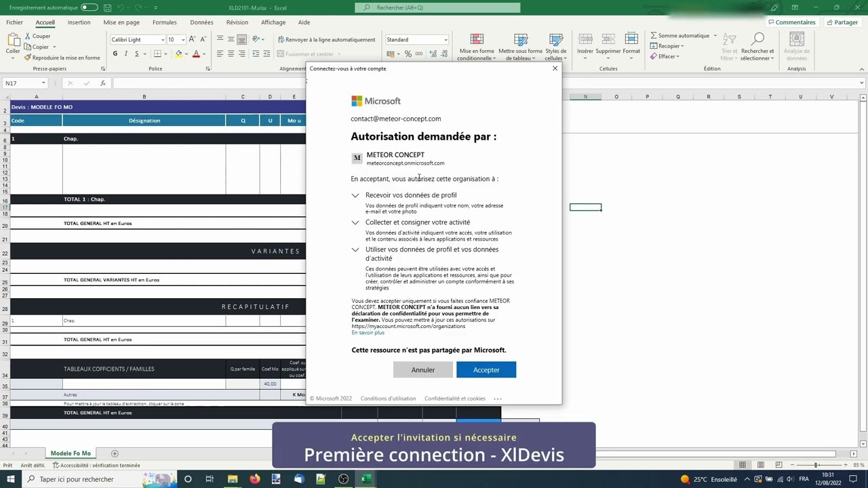Click the new sheet plus icon
Viewport: 868px width, 488px height.
pos(115,453)
